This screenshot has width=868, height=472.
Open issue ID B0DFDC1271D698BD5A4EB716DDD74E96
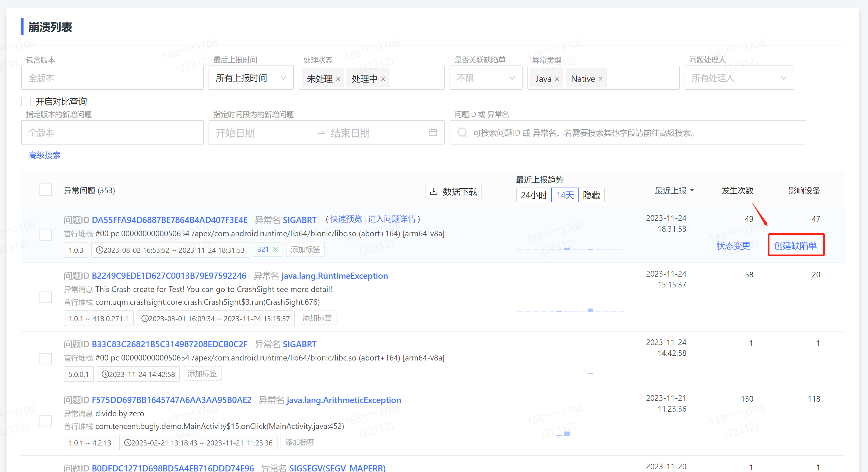coord(173,468)
